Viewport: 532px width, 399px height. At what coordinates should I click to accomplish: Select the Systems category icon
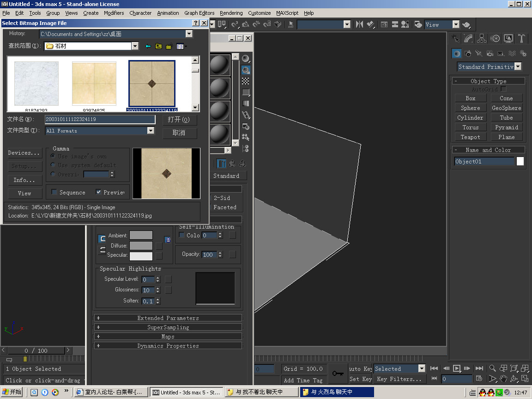point(523,54)
